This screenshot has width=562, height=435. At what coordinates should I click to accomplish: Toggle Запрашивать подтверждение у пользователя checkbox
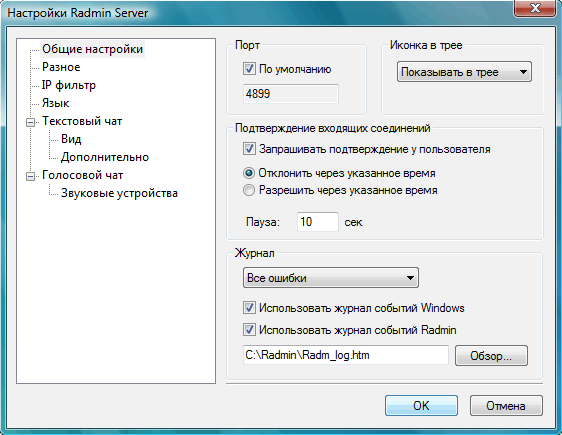[249, 149]
